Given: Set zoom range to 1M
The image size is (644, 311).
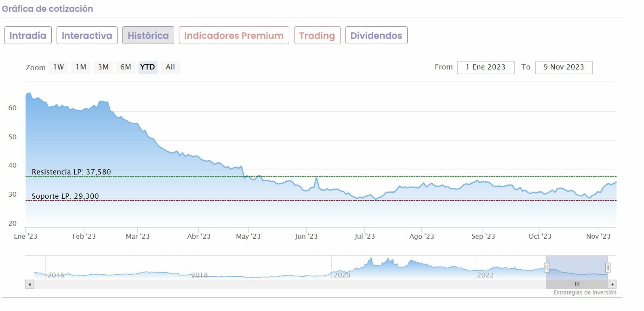Looking at the screenshot, I should click(x=81, y=67).
